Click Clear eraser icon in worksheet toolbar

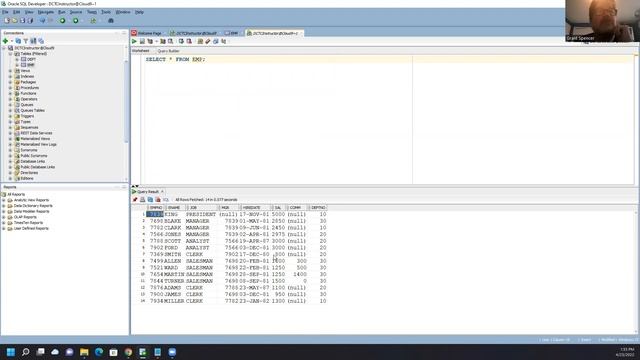tap(208, 41)
